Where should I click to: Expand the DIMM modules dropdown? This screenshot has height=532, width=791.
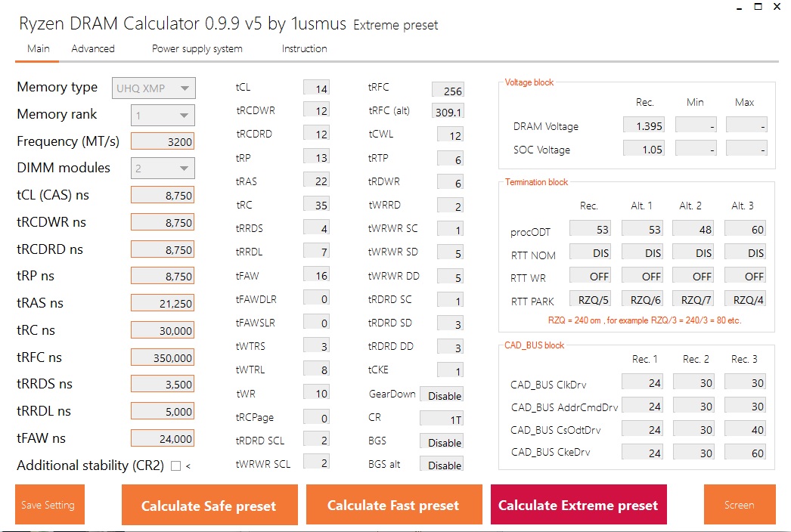163,169
